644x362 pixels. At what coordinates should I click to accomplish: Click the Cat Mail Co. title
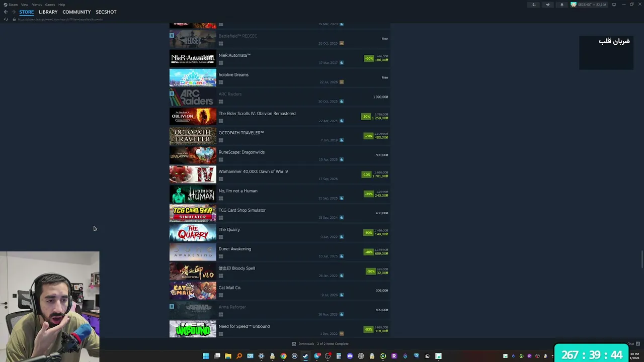[x=230, y=288]
